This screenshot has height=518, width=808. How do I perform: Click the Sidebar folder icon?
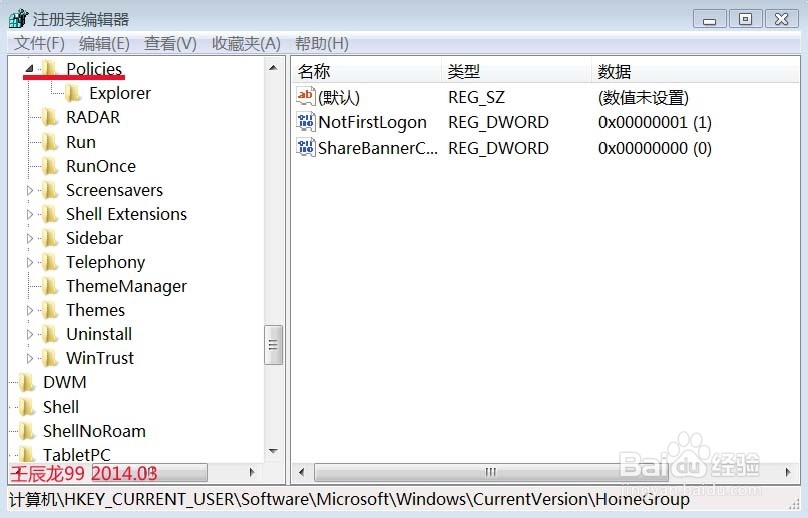click(50, 238)
